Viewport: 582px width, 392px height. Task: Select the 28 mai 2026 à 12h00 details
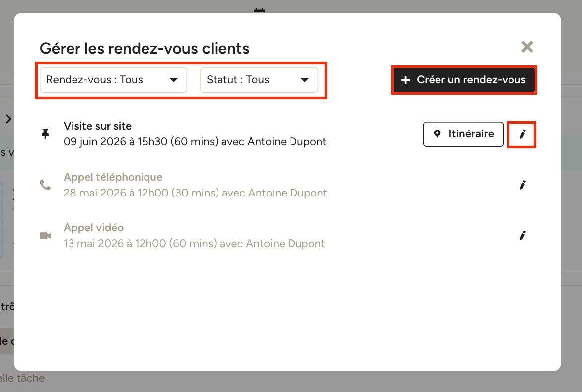click(195, 193)
